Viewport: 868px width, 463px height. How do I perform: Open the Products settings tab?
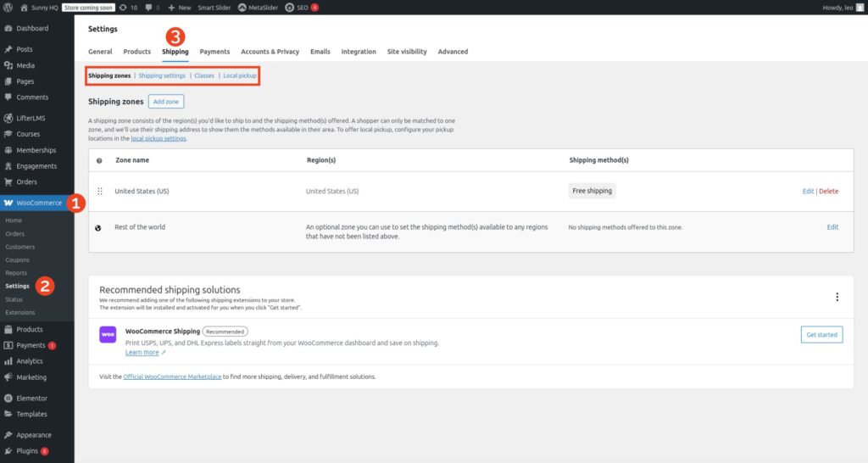point(136,52)
